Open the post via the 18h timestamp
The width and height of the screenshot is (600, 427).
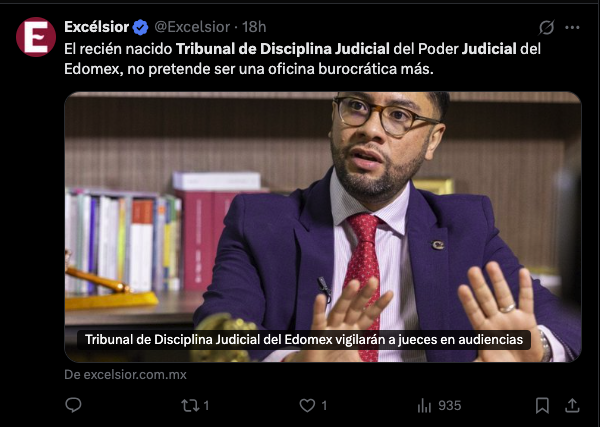click(x=254, y=27)
